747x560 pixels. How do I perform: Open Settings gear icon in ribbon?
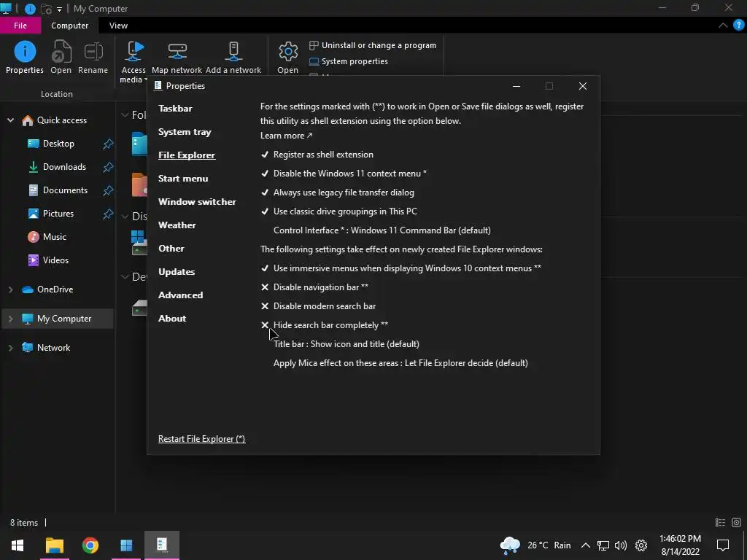coord(287,57)
